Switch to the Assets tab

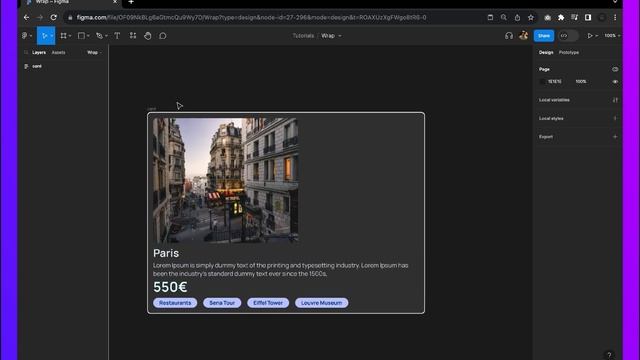coord(58,53)
